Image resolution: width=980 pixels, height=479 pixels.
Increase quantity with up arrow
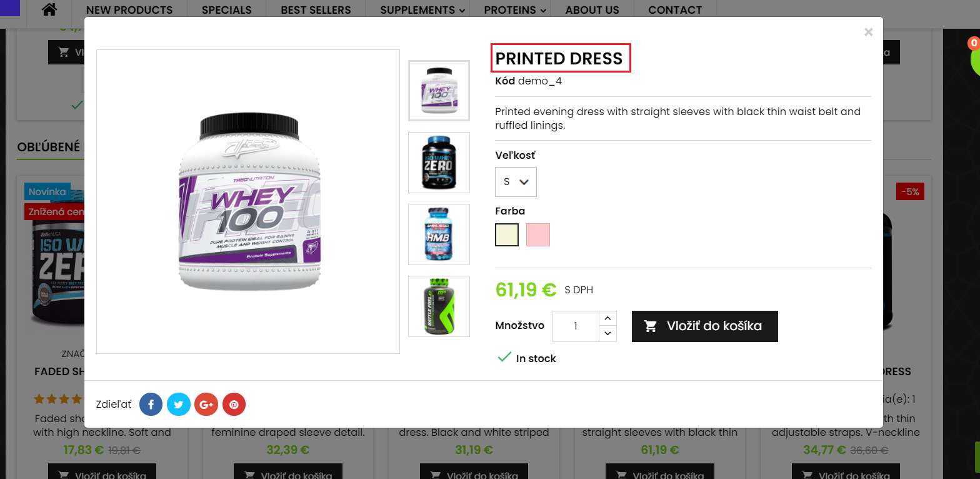pos(608,318)
